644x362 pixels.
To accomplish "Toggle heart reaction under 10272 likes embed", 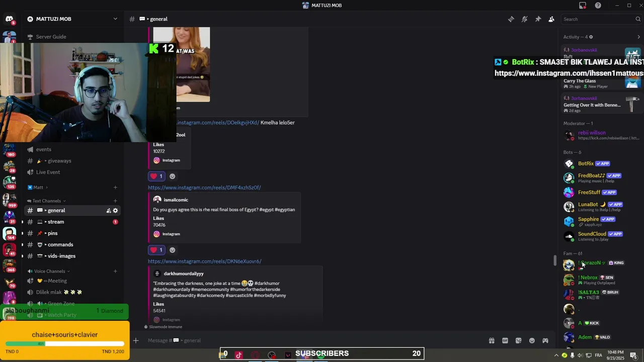I will [156, 176].
